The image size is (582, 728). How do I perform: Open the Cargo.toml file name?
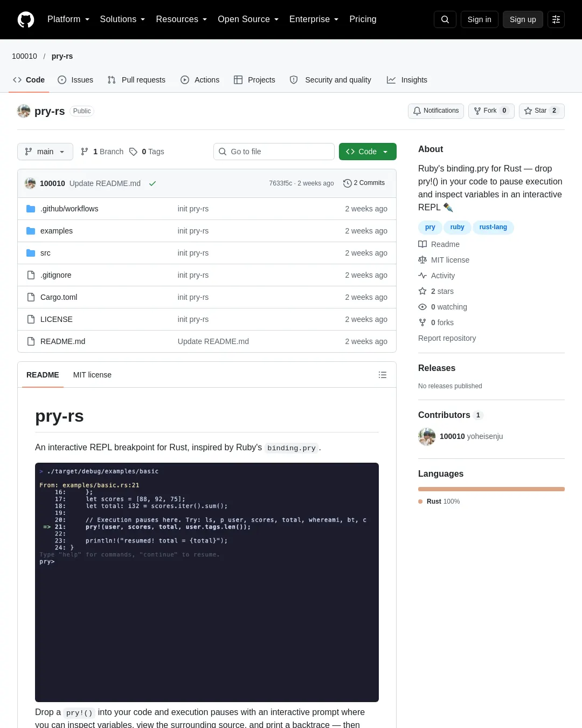click(59, 297)
